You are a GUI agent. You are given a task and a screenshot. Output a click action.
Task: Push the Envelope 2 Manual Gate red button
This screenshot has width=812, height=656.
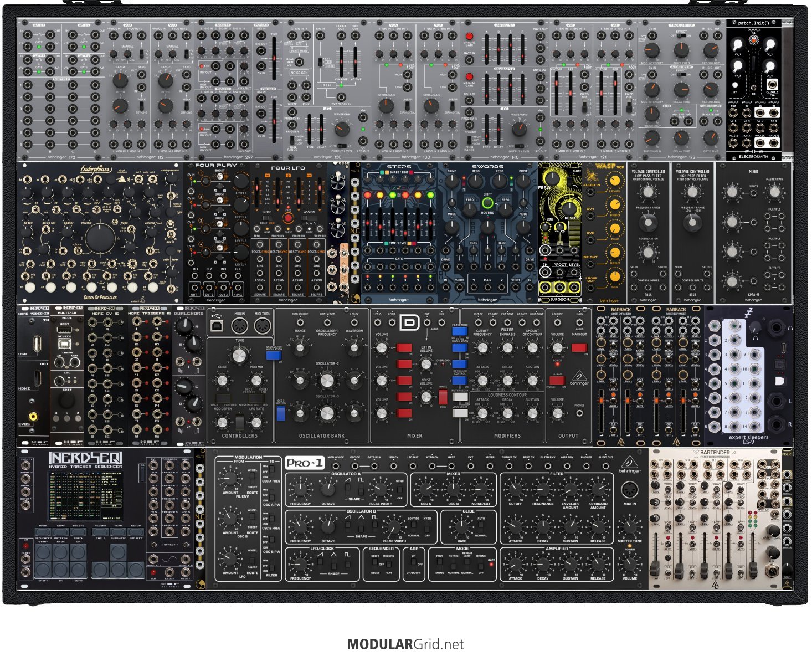469,76
